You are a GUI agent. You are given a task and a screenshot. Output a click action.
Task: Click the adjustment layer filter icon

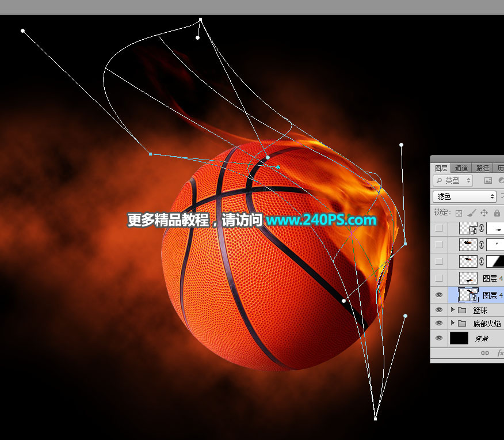501,180
